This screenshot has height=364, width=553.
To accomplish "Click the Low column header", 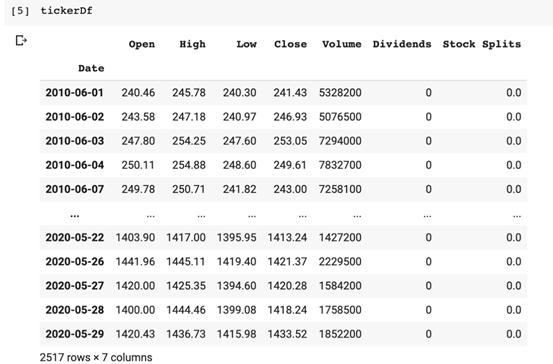I will click(246, 44).
